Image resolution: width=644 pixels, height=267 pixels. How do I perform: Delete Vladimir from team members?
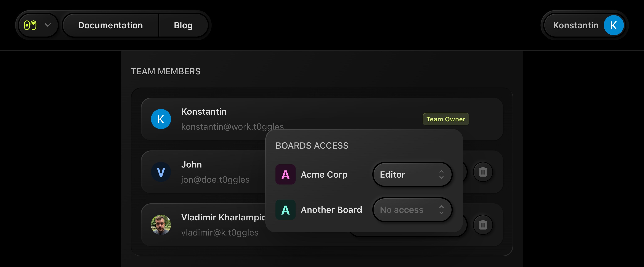pyautogui.click(x=483, y=225)
